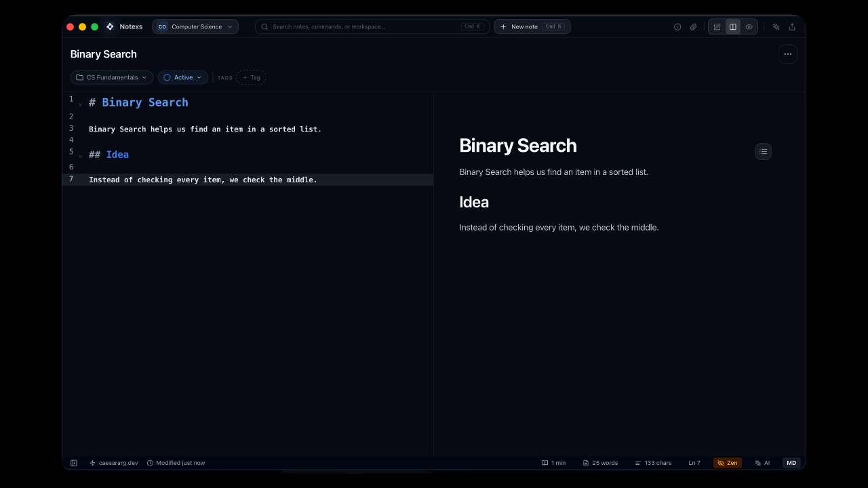Click editor line 3 sentence about sorted list
This screenshot has height=488, width=868.
205,129
